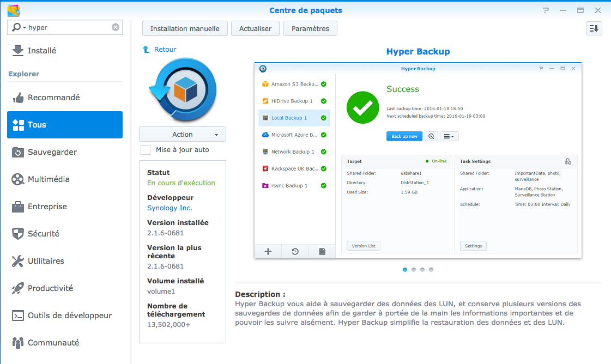This screenshot has height=364, width=611.
Task: Click the Actualiser button
Action: tap(255, 28)
